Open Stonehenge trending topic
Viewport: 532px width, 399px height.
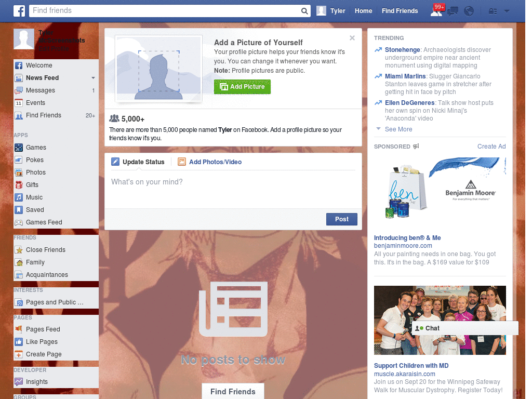point(403,50)
